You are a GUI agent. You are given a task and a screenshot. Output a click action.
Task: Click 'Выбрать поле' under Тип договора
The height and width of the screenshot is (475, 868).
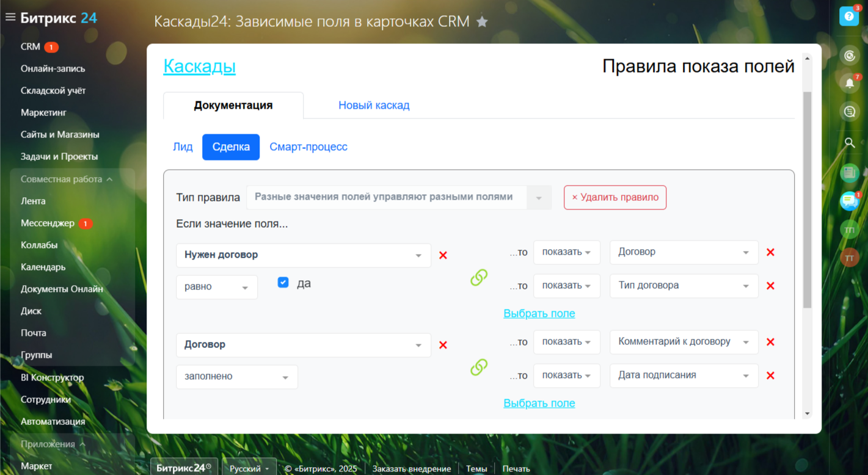point(539,314)
